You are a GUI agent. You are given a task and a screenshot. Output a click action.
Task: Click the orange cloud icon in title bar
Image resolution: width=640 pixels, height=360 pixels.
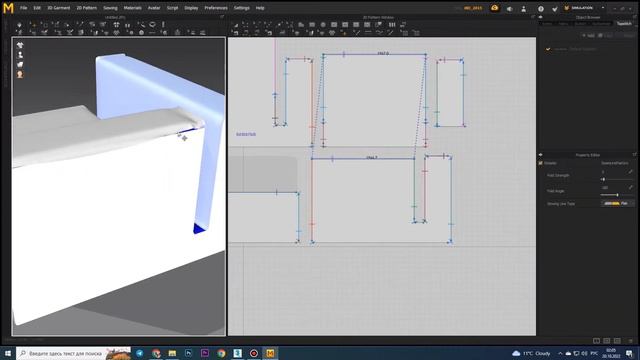pyautogui.click(x=495, y=8)
